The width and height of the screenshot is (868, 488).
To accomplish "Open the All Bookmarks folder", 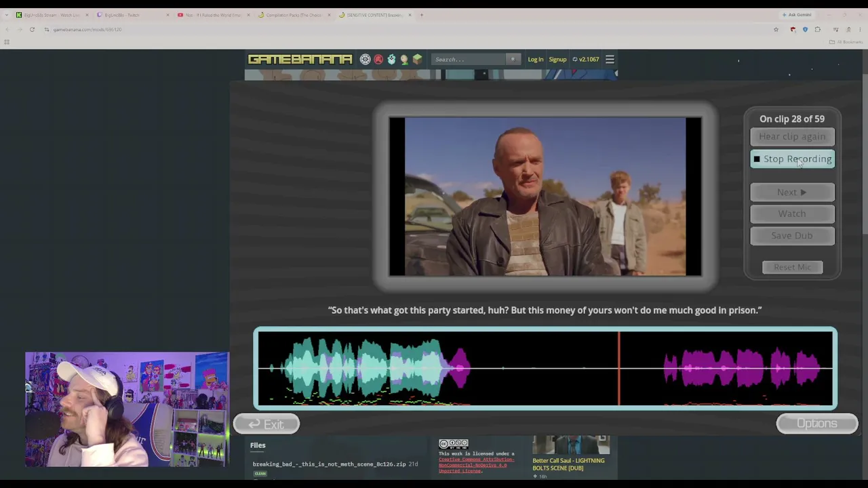I will point(846,42).
